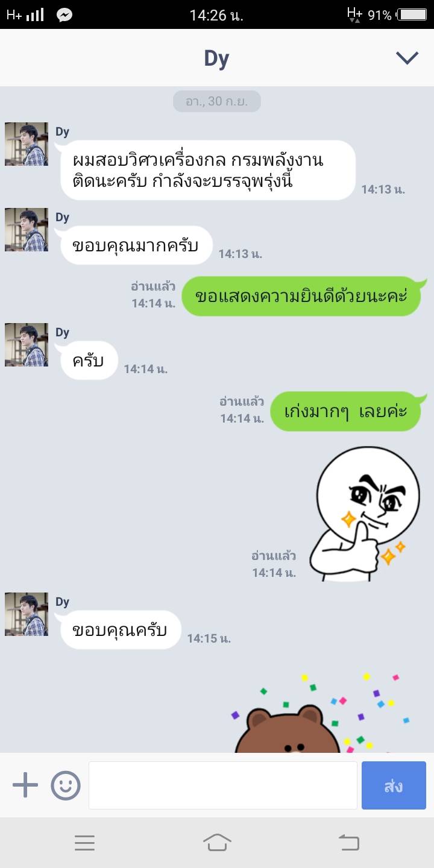
Task: Select the green เก่งมากๆ เลยค่ะ bubble
Action: tap(345, 411)
